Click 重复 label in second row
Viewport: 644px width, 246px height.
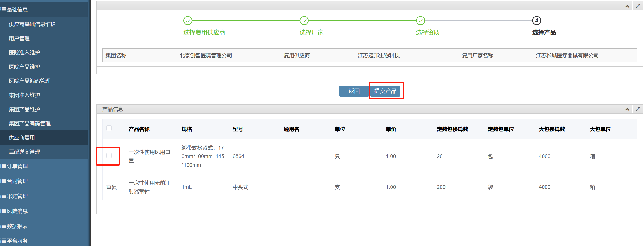coord(111,187)
